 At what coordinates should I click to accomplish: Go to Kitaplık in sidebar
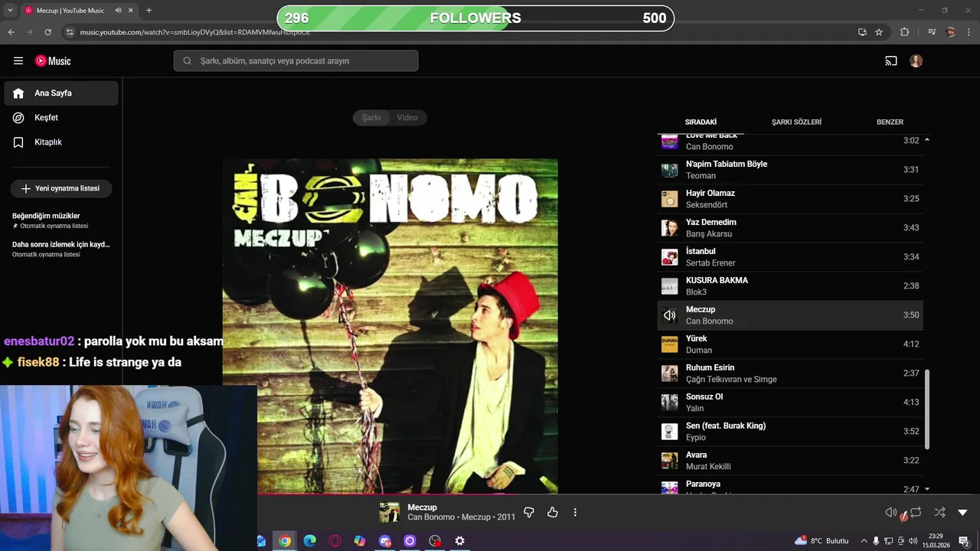61,142
